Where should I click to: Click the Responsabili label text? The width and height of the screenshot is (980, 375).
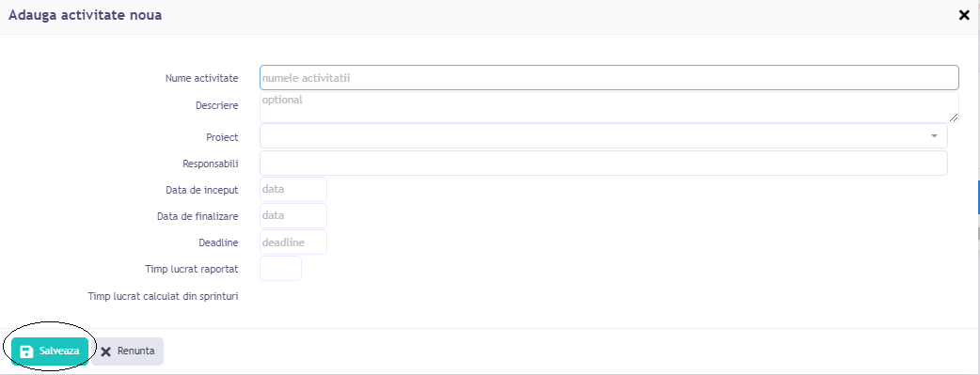tap(211, 164)
